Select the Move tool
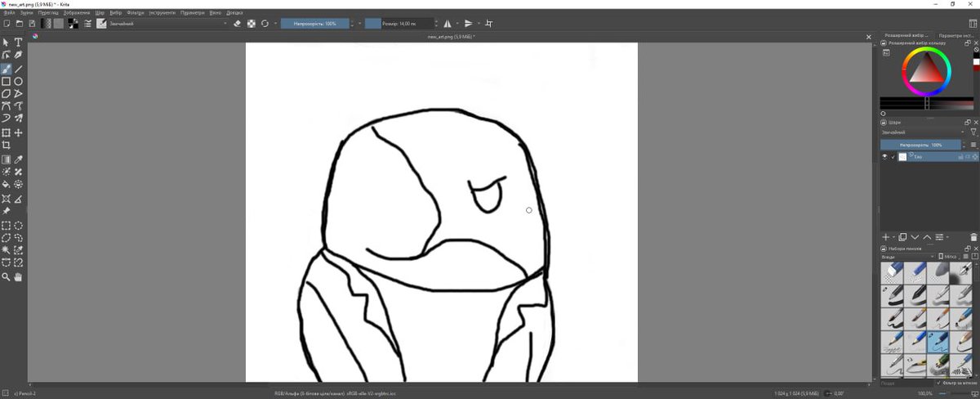 (18, 132)
